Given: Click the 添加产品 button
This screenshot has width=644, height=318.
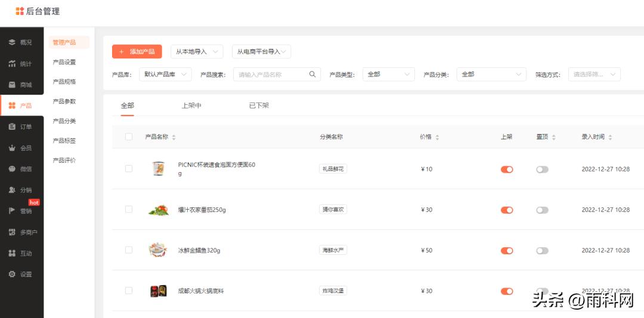Looking at the screenshot, I should pos(137,52).
